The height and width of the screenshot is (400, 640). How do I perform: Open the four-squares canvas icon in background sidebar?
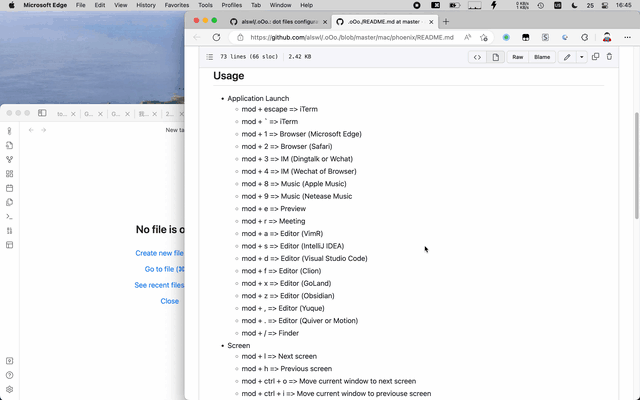10,174
